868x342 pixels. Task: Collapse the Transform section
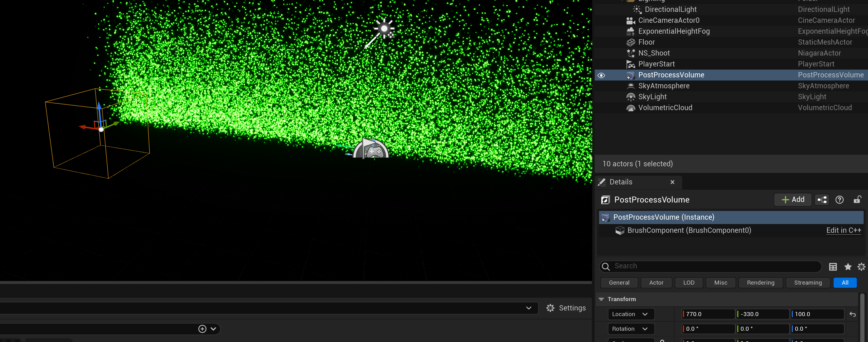coord(602,299)
